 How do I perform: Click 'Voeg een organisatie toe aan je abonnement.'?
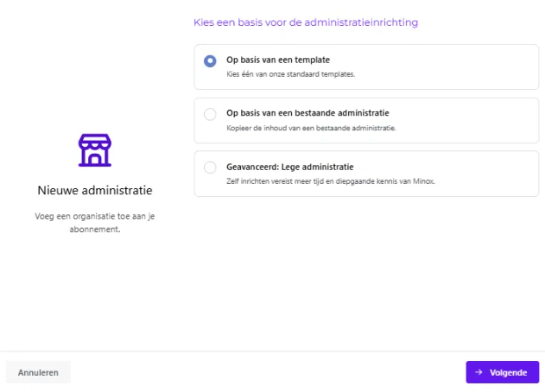click(x=95, y=223)
